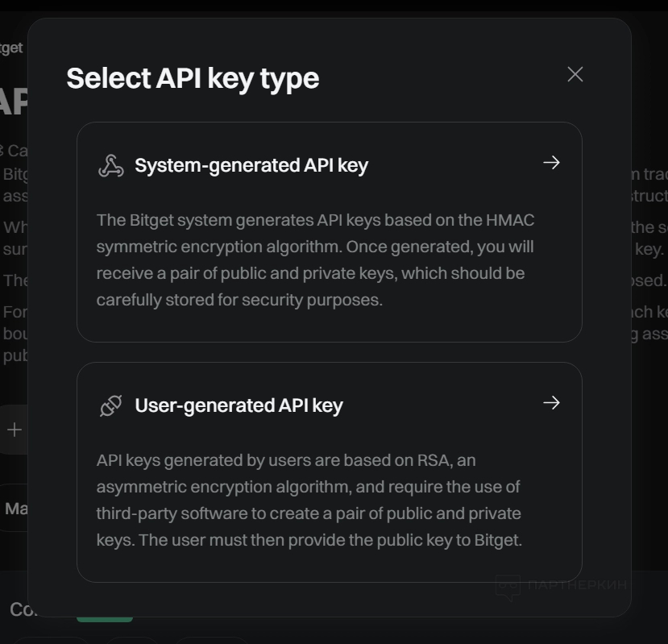Click the plug icon beside User-generated API key

point(110,405)
